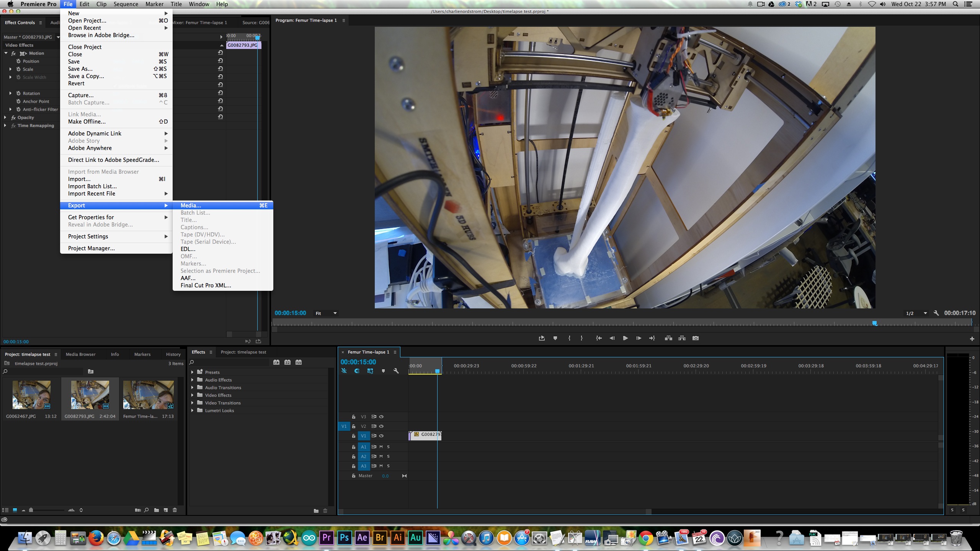Image resolution: width=980 pixels, height=551 pixels.
Task: Click accelerated effects filter icon
Action: pos(276,362)
